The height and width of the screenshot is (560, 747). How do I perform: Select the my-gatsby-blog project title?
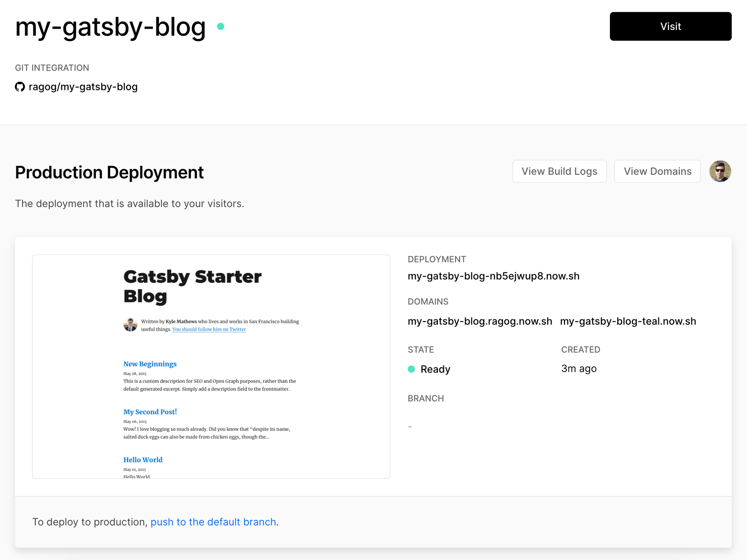pyautogui.click(x=110, y=26)
